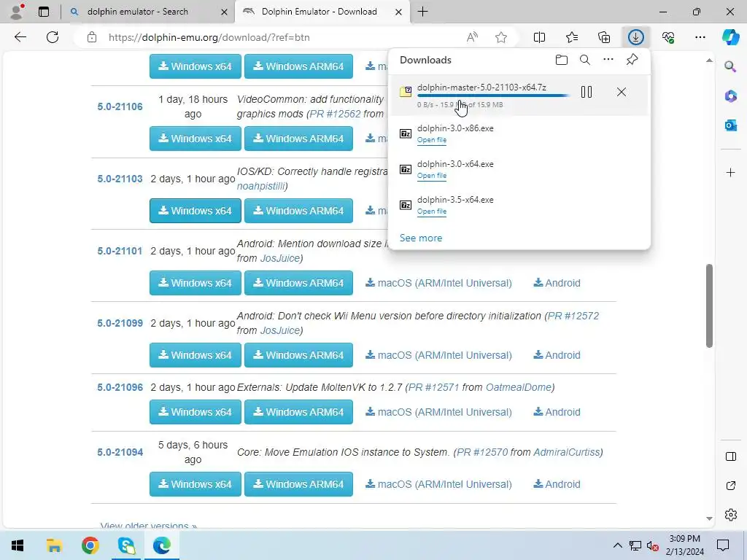Open Downloads panel more options
This screenshot has width=747, height=560.
pos(608,60)
